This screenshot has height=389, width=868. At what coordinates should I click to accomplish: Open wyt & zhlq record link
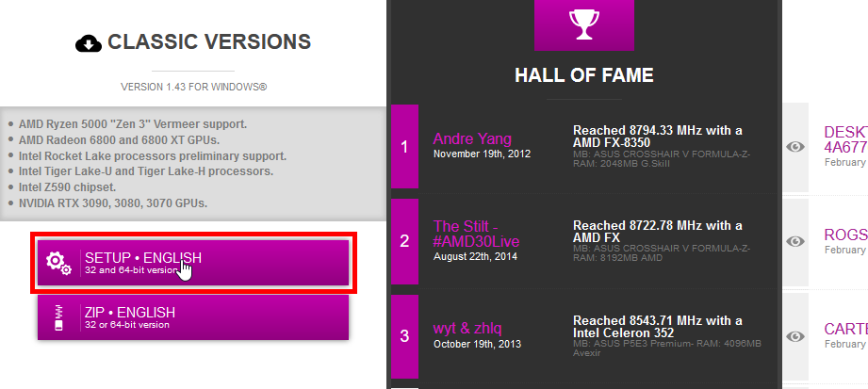(x=467, y=328)
